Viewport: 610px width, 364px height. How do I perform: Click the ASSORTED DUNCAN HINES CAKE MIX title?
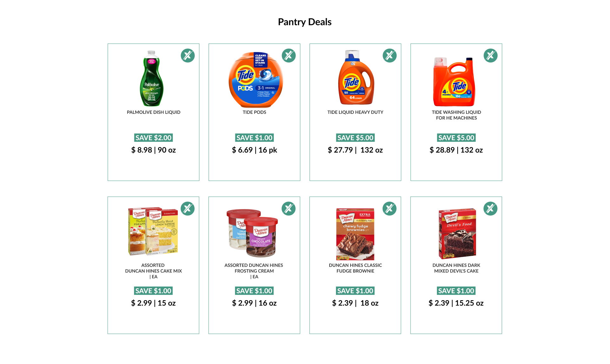153,268
